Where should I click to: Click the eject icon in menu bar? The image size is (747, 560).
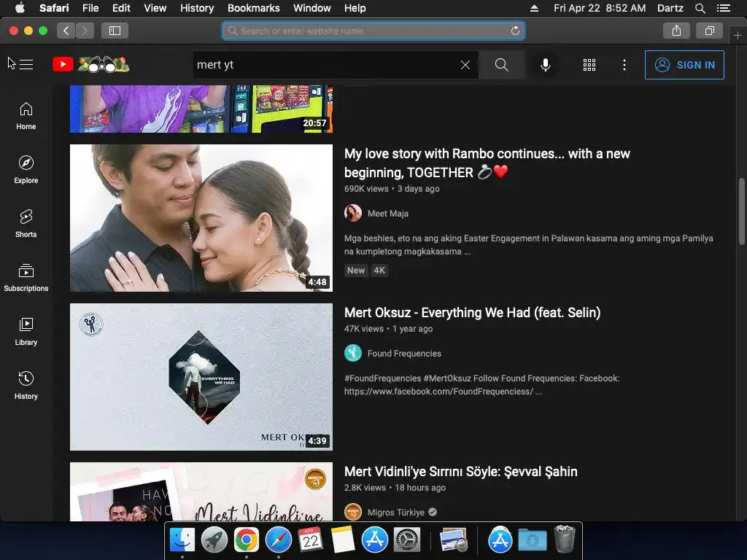[x=535, y=8]
